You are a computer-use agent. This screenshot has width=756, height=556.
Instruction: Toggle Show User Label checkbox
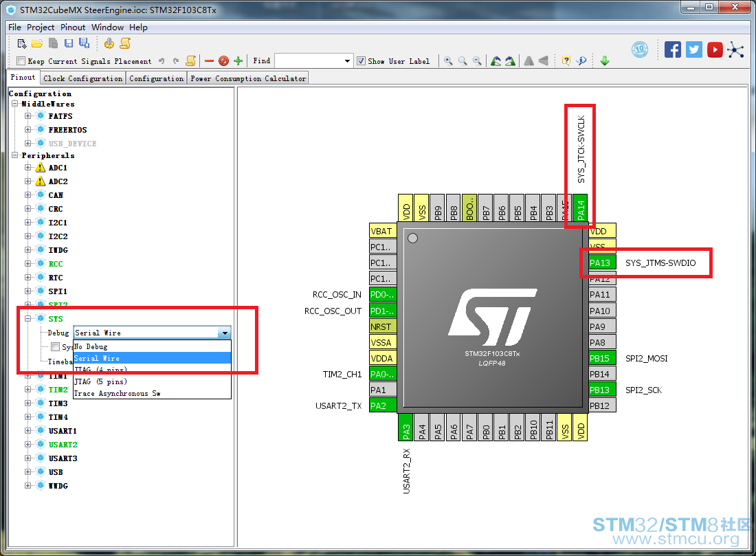361,60
